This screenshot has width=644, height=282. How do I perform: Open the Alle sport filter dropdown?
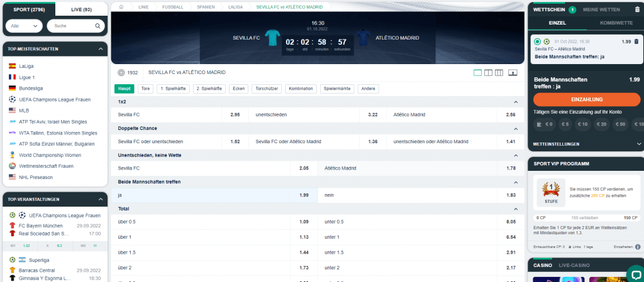(25, 26)
